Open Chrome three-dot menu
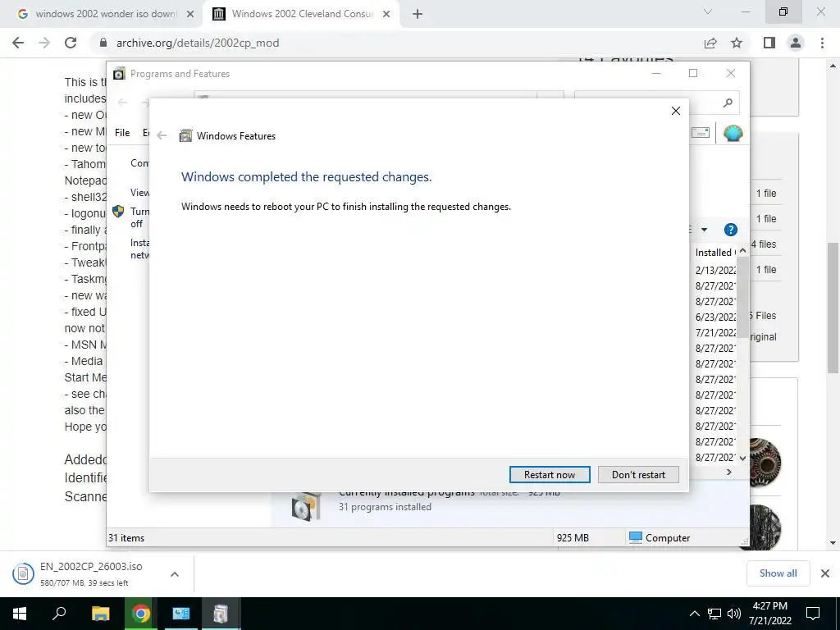This screenshot has width=840, height=630. 822,43
